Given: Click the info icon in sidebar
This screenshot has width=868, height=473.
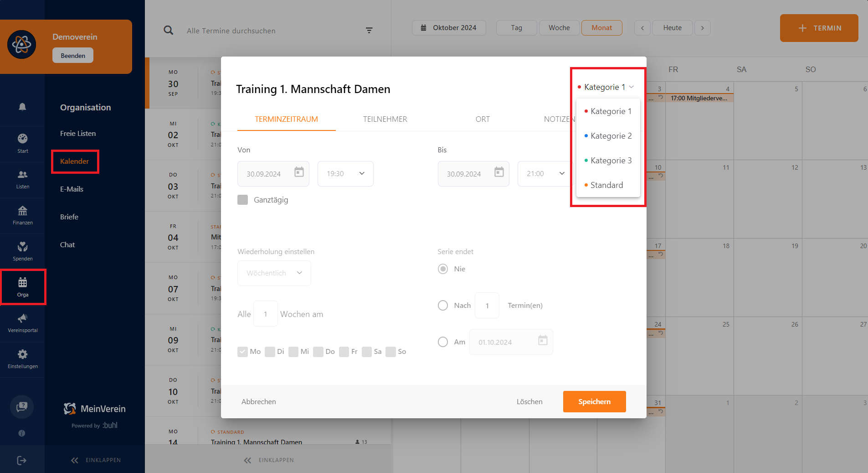Looking at the screenshot, I should [x=22, y=433].
